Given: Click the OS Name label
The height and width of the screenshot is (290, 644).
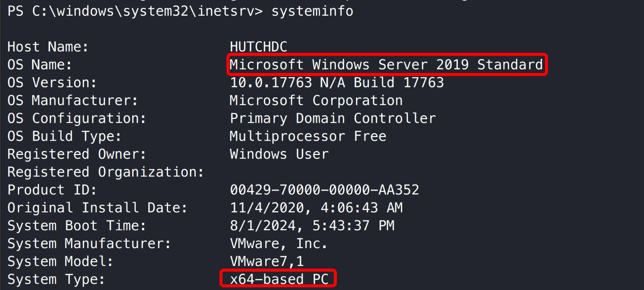Looking at the screenshot, I should pyautogui.click(x=40, y=65).
